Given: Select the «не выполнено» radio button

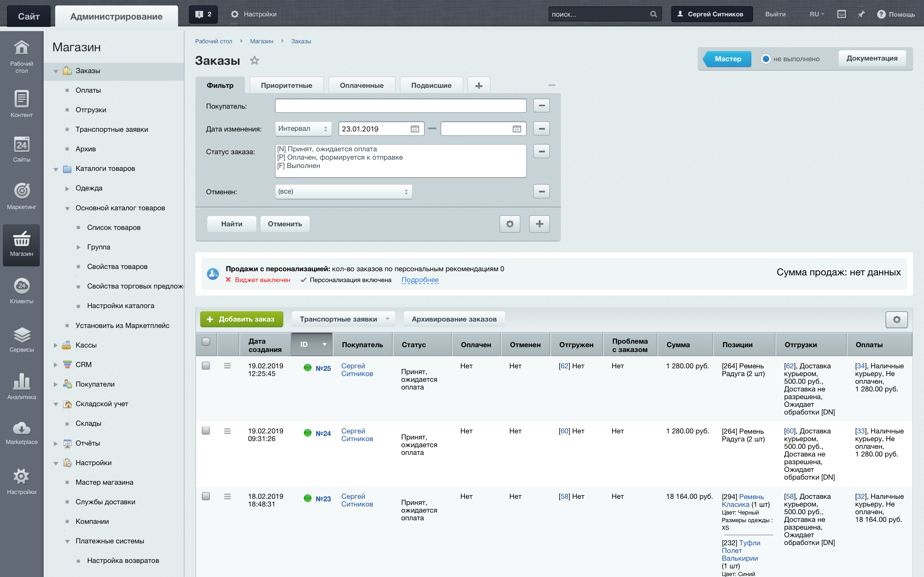Looking at the screenshot, I should [766, 59].
